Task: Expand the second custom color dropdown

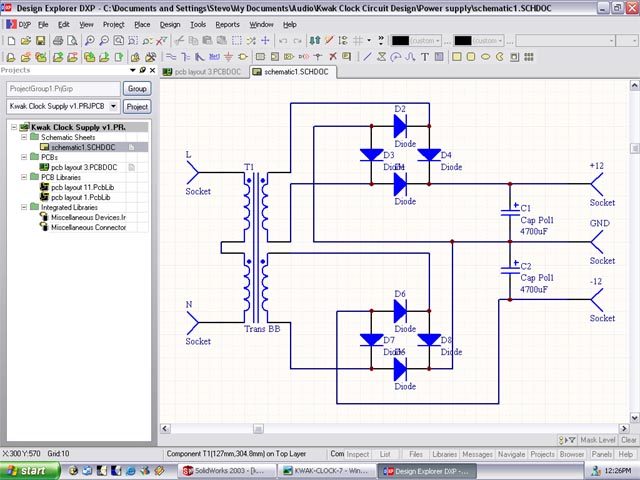Action: coord(500,40)
